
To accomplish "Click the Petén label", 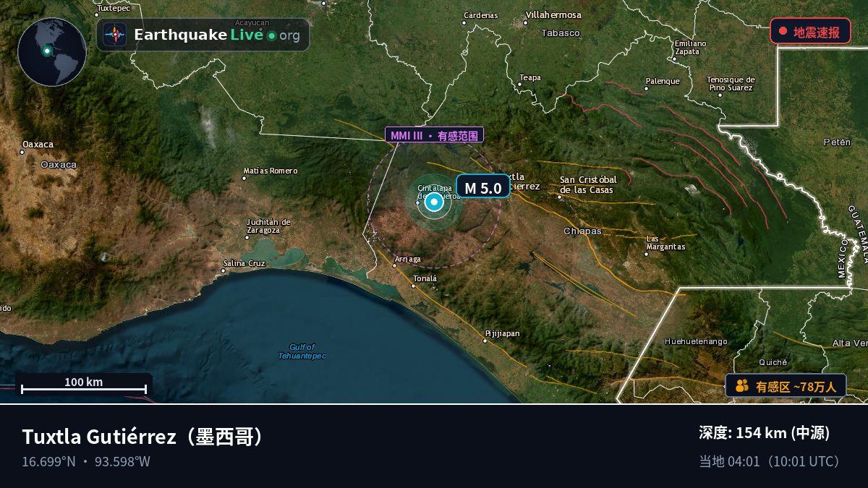I will (837, 142).
